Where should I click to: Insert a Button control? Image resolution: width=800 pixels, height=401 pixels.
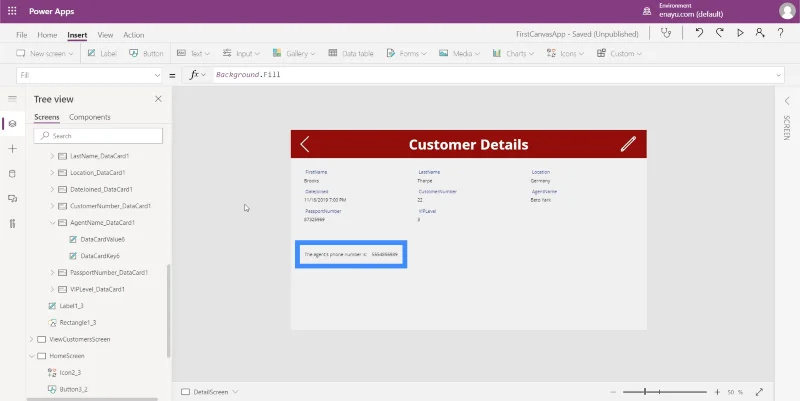point(146,53)
